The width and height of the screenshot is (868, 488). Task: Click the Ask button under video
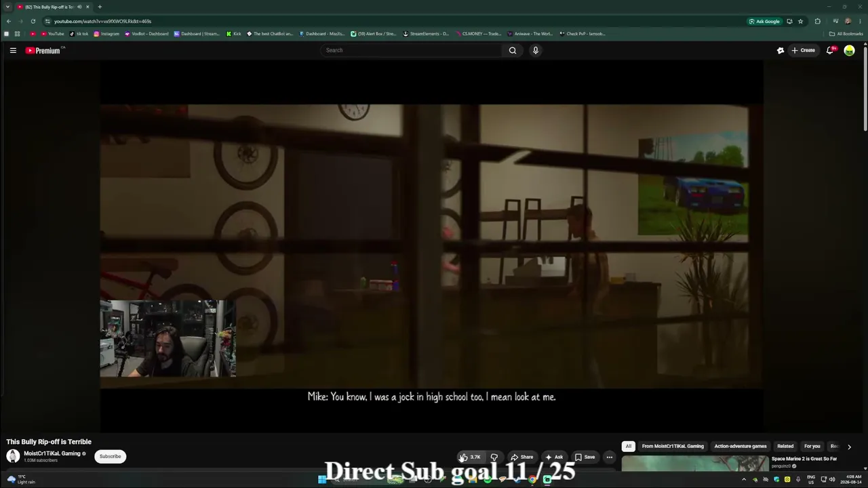554,457
